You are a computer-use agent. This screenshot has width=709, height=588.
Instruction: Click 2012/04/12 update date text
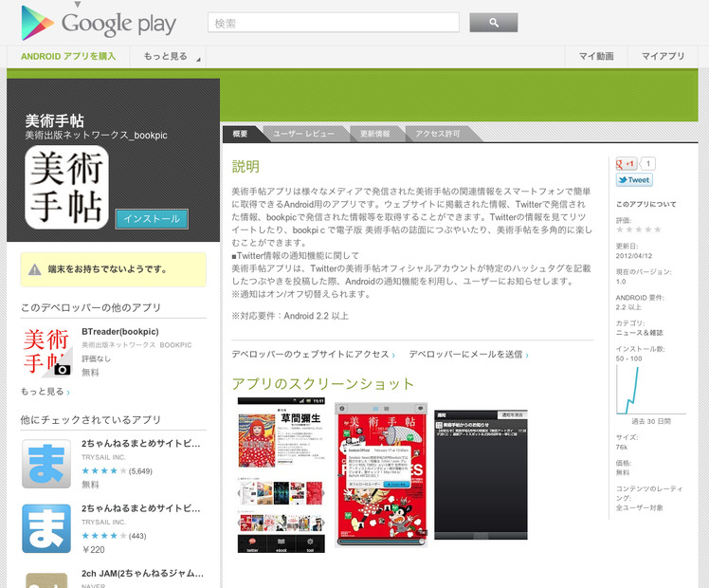(634, 256)
